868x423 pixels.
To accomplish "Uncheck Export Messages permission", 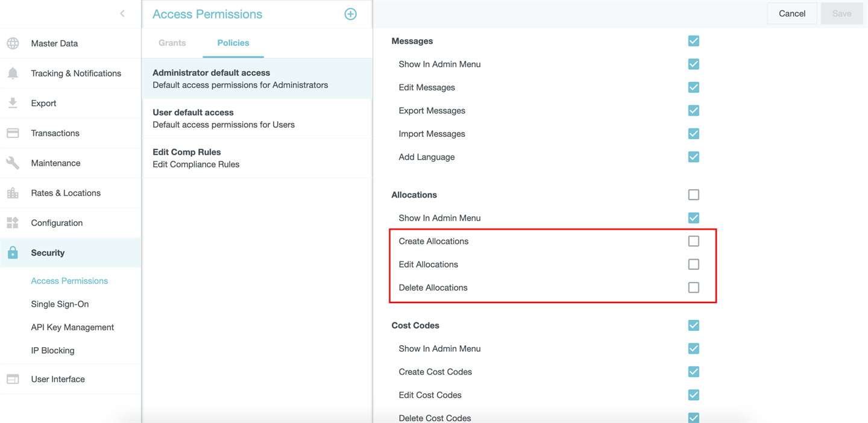I will click(693, 111).
